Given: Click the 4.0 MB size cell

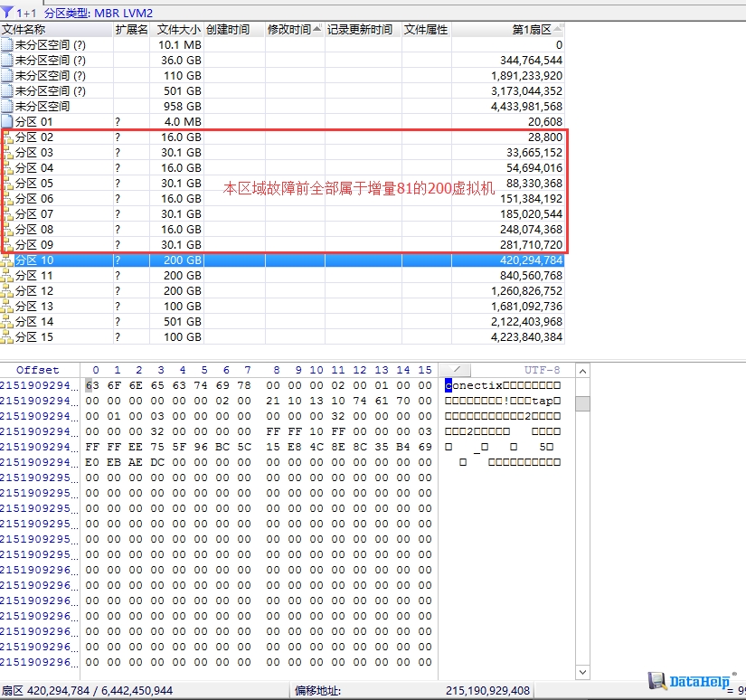Looking at the screenshot, I should (183, 122).
